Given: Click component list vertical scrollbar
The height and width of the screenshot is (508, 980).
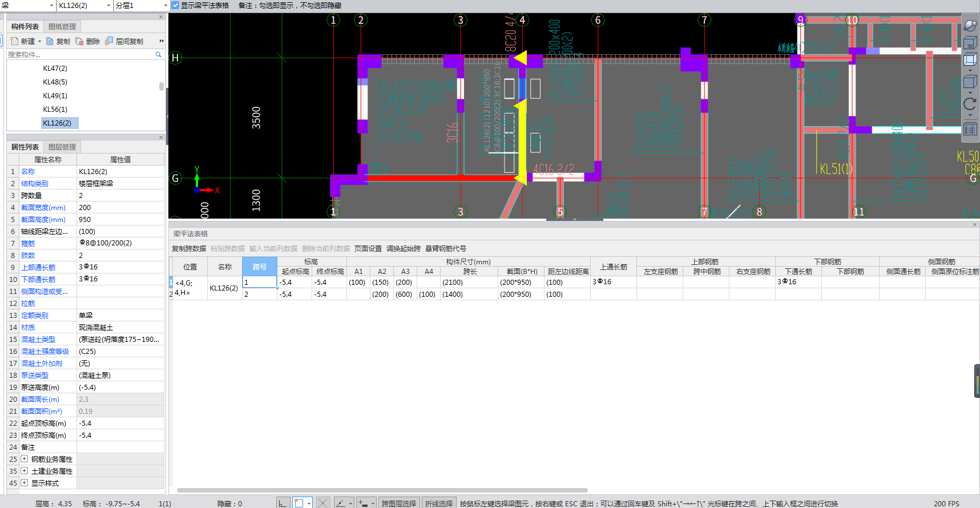Looking at the screenshot, I should click(x=162, y=86).
